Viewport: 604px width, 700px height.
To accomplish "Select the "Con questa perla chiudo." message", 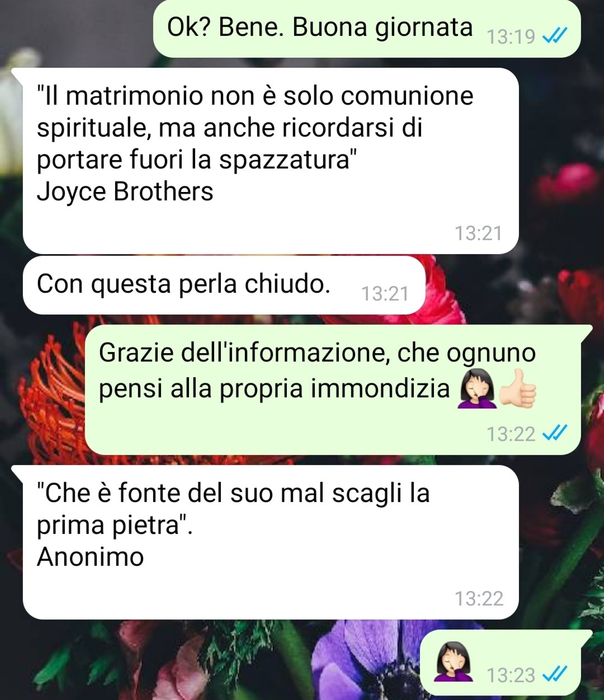I will [x=224, y=285].
